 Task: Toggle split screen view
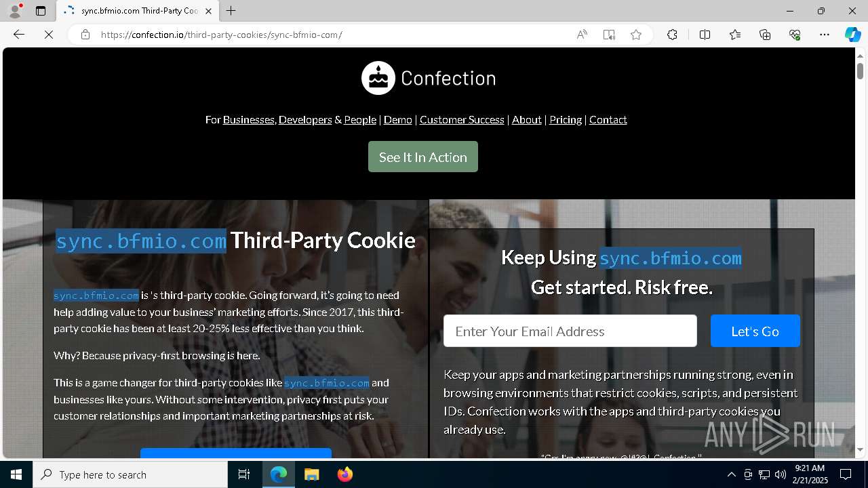tap(705, 35)
